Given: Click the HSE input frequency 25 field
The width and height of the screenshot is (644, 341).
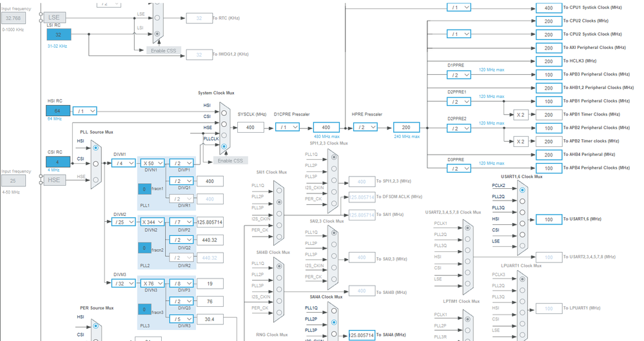Looking at the screenshot, I should (13, 180).
